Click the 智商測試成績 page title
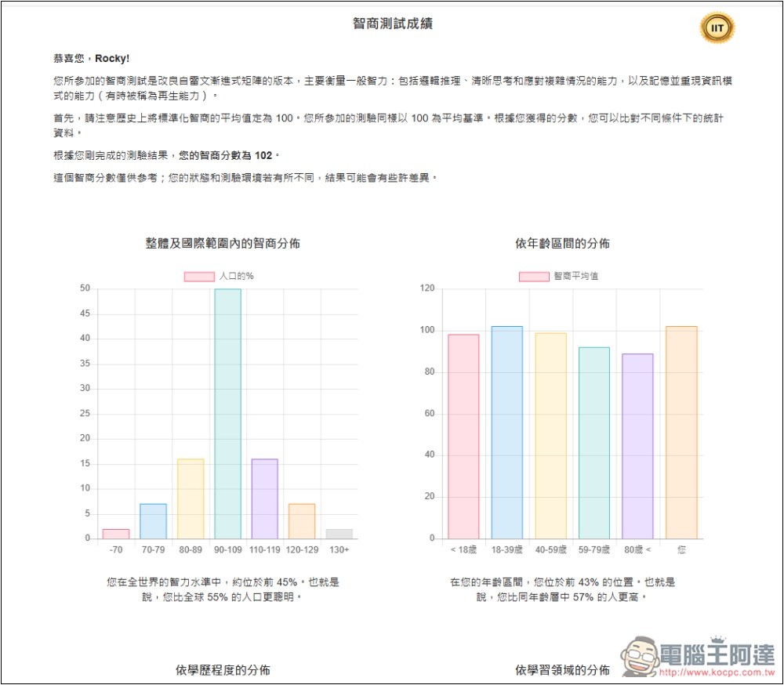Image resolution: width=784 pixels, height=685 pixels. [393, 24]
